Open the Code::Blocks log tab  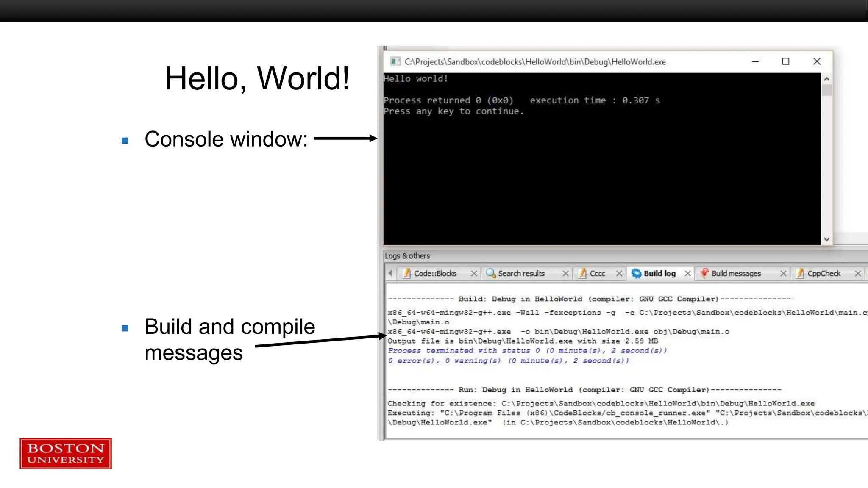point(435,274)
